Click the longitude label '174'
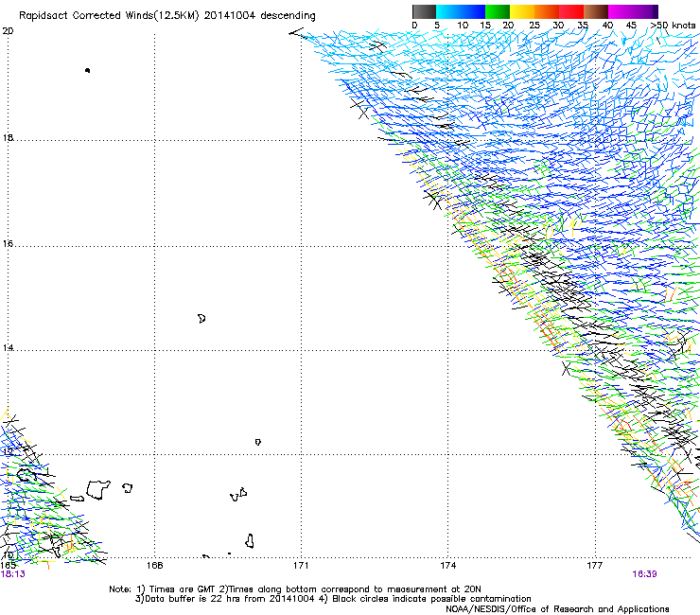The image size is (700, 615). [x=447, y=566]
